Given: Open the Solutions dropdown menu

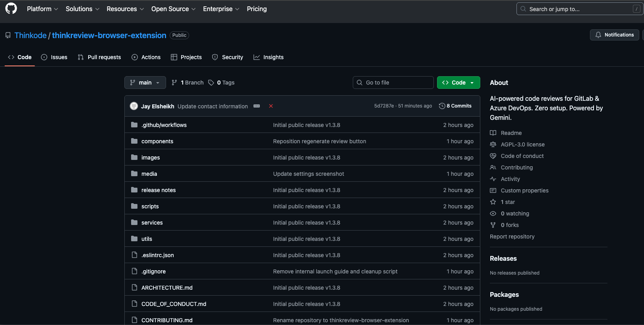Looking at the screenshot, I should point(83,9).
